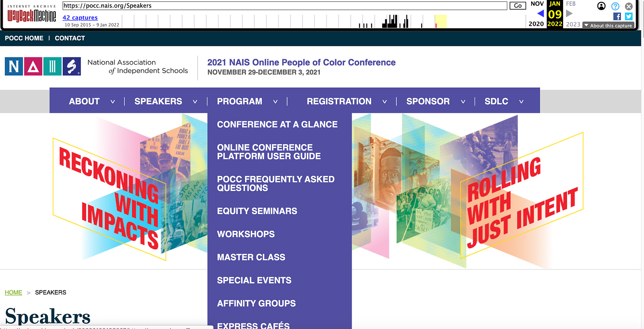The width and height of the screenshot is (644, 329).
Task: Click the SPEAKERS breadcrumb text
Action: [x=50, y=292]
